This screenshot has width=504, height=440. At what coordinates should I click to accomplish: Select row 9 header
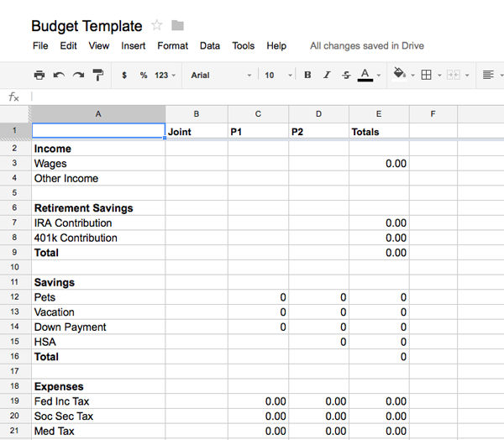[15, 252]
